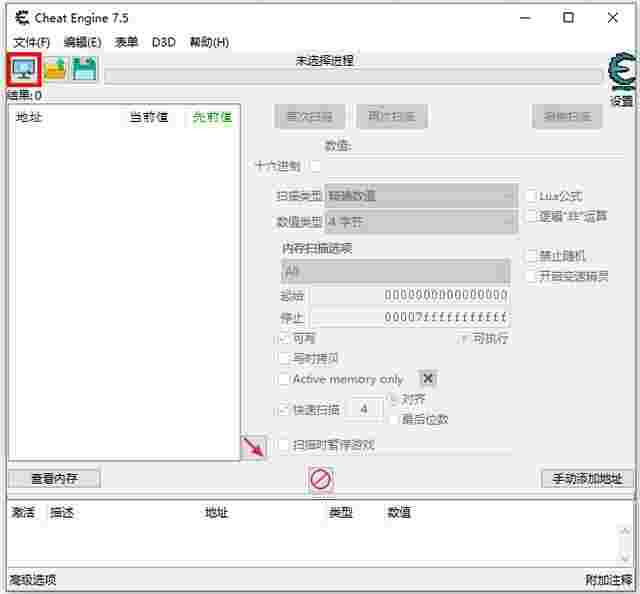Screen dimensions: 640x594
Task: Open the 帮助(H) menu
Action: [209, 42]
